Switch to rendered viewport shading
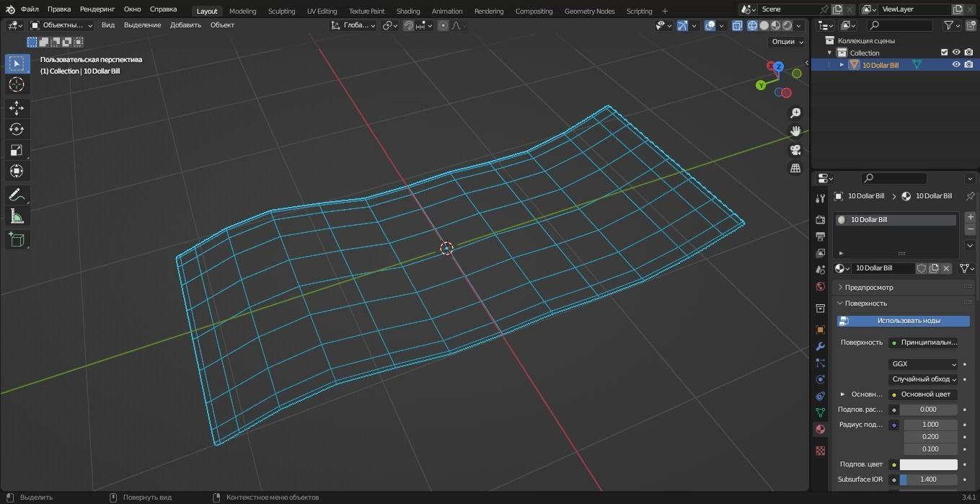980x504 pixels. [x=787, y=25]
